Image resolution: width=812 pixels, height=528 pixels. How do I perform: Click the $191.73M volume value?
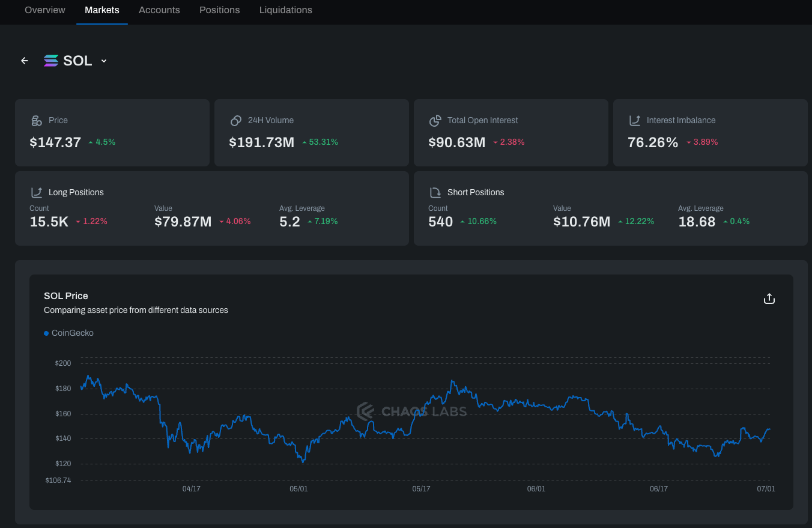pyautogui.click(x=262, y=142)
